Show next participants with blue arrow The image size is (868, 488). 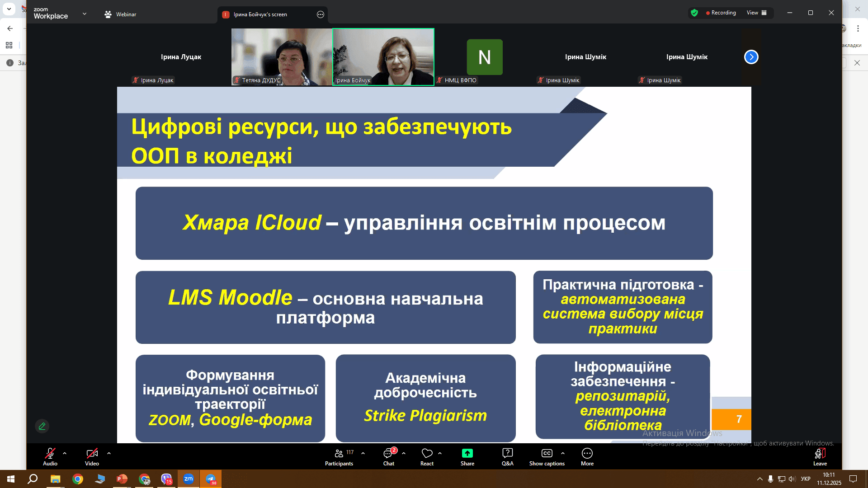[751, 57]
